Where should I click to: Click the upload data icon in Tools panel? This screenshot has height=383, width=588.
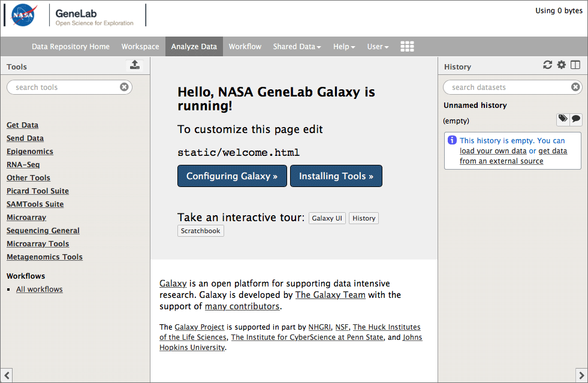(x=135, y=65)
